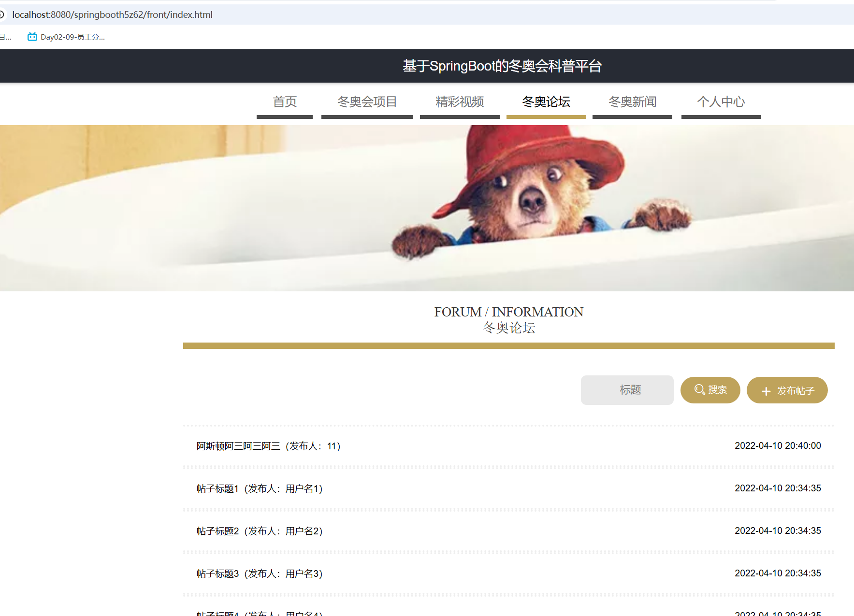Click the 冬奥论坛 section subtitle under FORUM / INFORMATION
The image size is (854, 616).
[x=509, y=328]
